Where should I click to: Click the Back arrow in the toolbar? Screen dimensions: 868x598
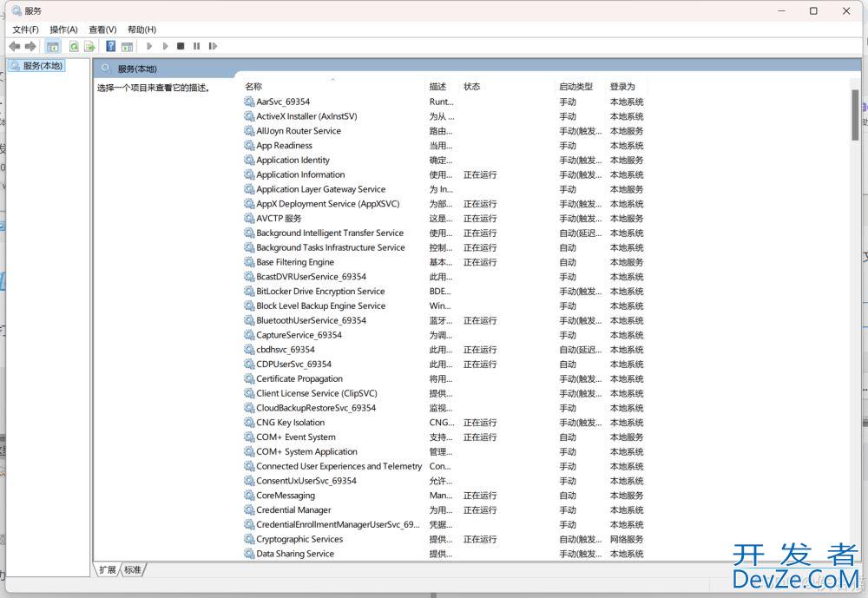[15, 47]
